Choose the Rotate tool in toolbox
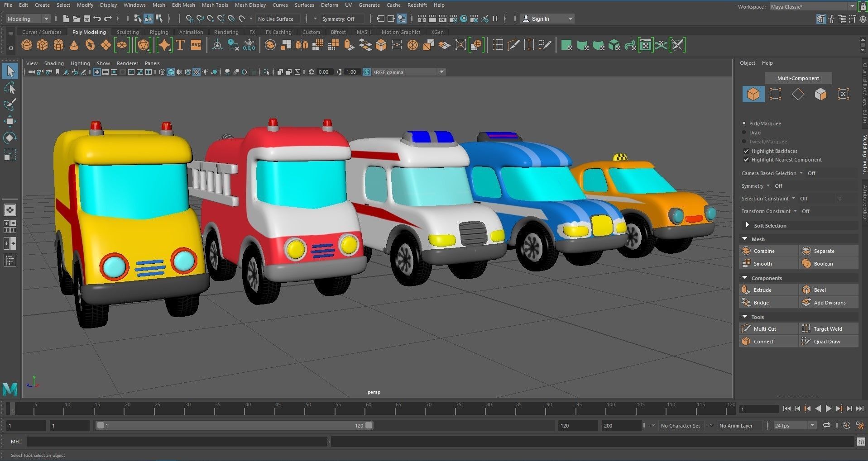This screenshot has width=868, height=461. point(10,138)
